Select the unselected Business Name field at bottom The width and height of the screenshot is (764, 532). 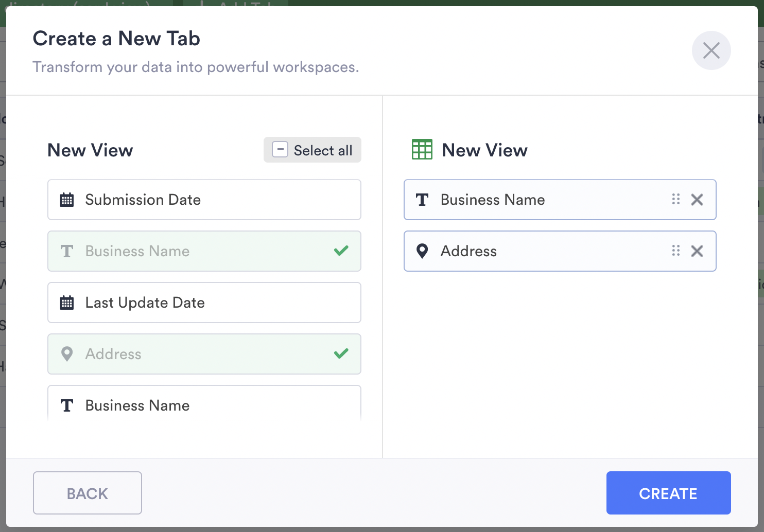(204, 405)
